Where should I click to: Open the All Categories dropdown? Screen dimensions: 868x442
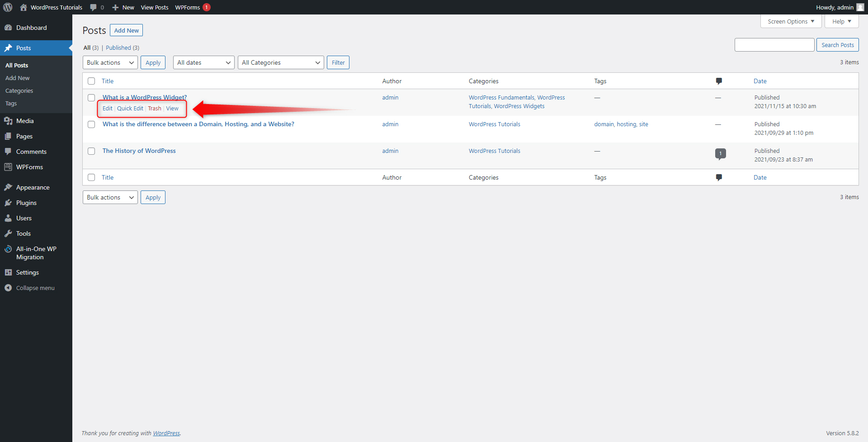[281, 62]
